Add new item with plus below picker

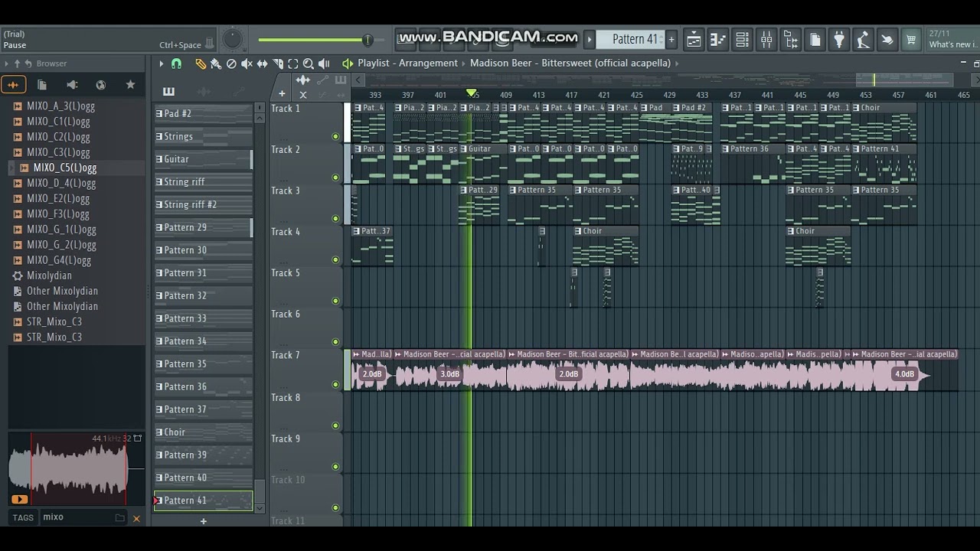(204, 521)
